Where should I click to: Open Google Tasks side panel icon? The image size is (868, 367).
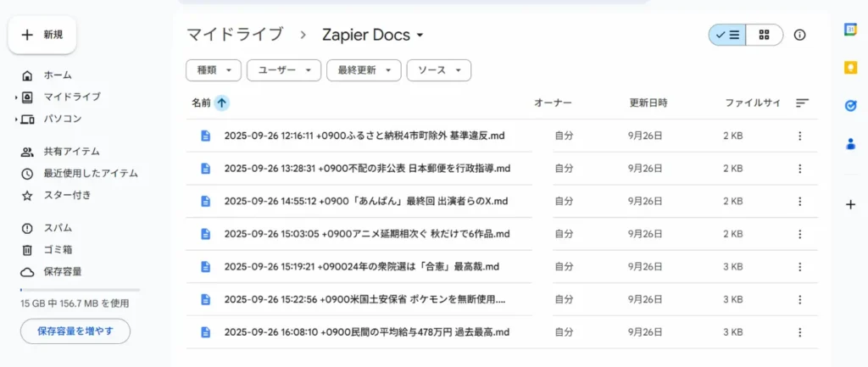click(x=850, y=105)
